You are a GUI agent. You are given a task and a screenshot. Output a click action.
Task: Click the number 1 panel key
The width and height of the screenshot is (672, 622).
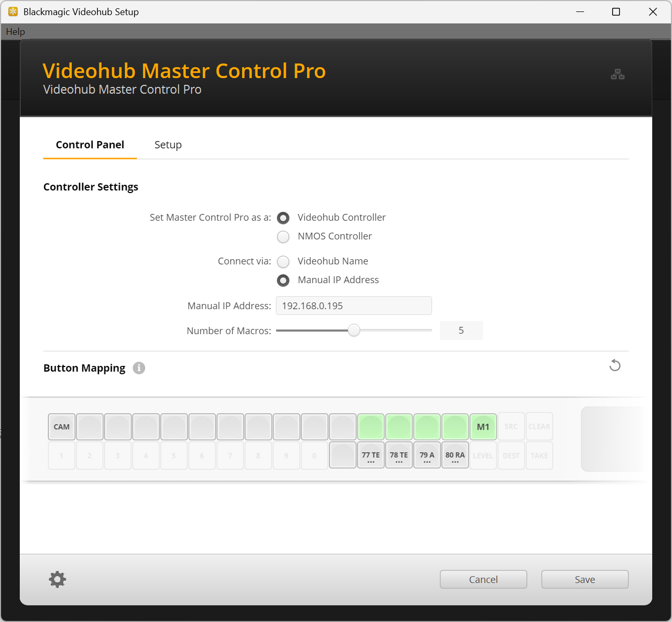pos(62,455)
